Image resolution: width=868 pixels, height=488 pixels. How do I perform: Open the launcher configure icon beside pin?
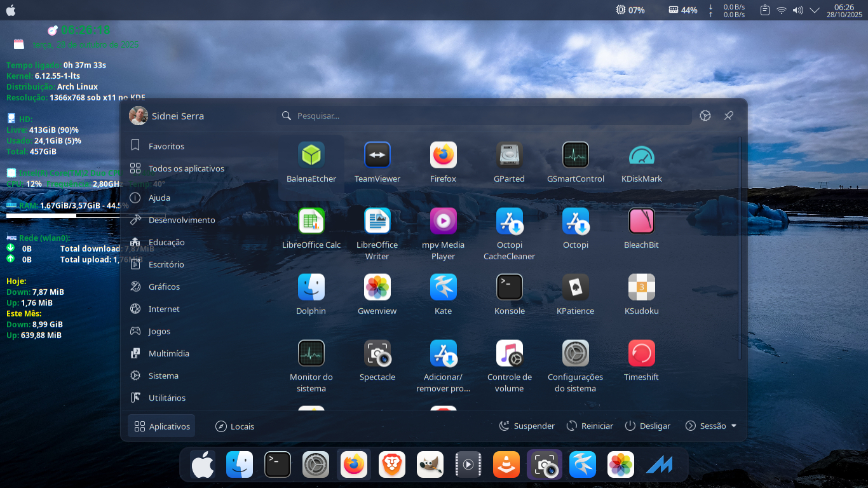pos(705,116)
